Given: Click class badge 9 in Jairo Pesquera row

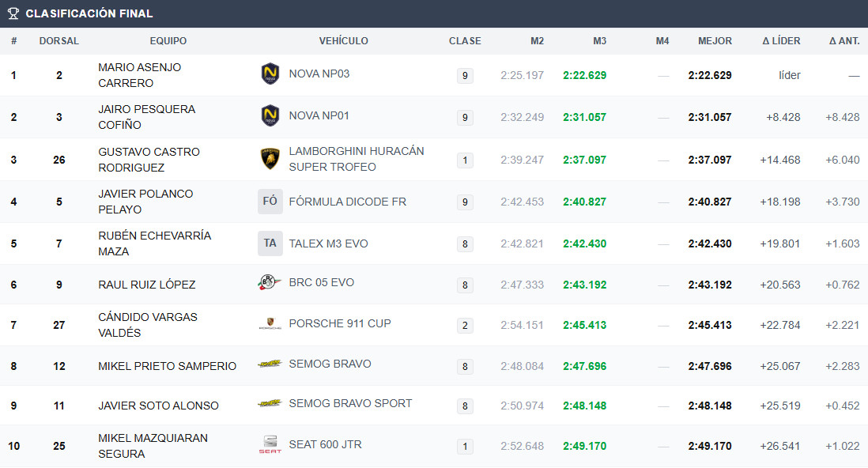Looking at the screenshot, I should pyautogui.click(x=465, y=118).
